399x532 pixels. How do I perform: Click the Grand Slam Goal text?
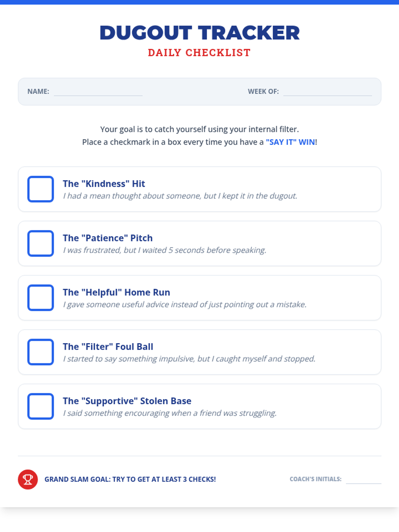click(130, 479)
